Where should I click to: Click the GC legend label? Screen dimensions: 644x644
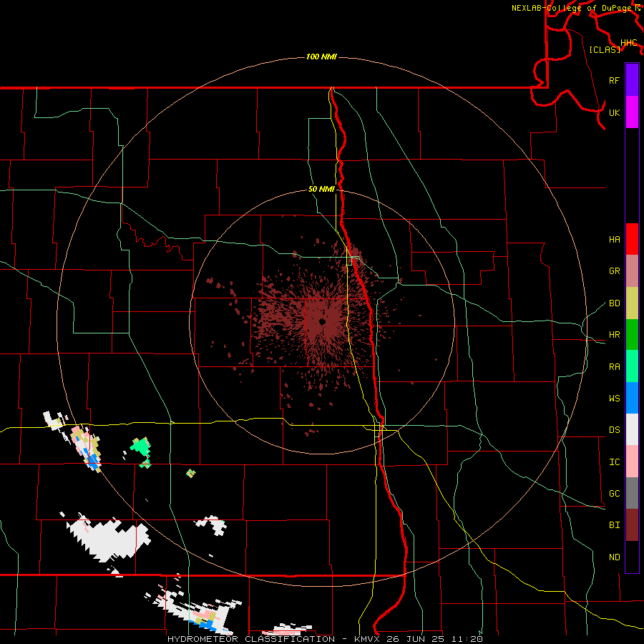[x=614, y=494]
